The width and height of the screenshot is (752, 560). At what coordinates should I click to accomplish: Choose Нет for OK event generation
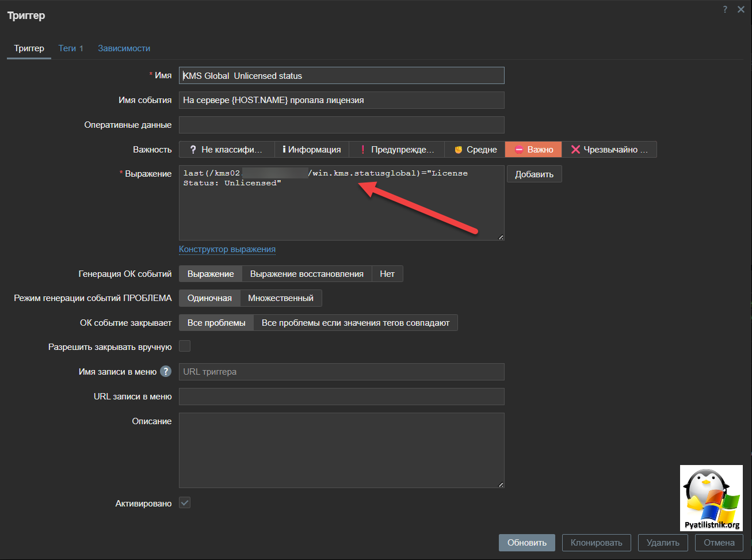(387, 274)
